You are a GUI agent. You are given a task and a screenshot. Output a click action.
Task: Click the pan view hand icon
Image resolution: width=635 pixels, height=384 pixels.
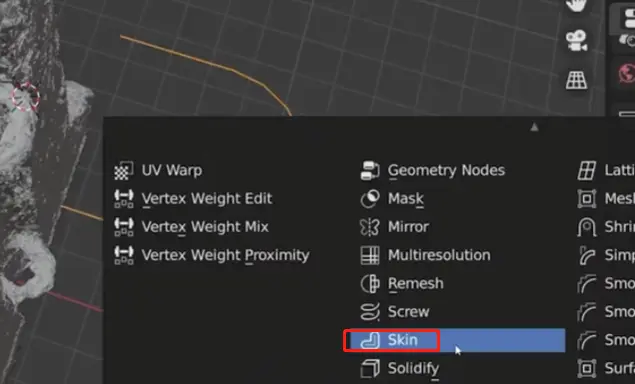coord(576,5)
